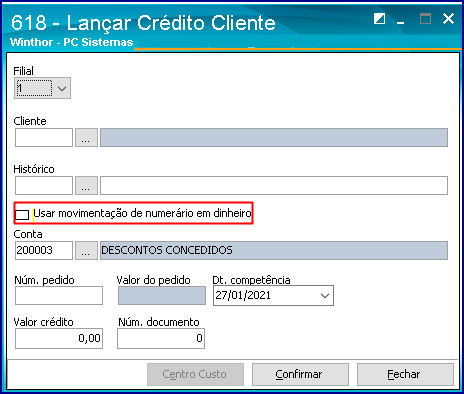Click the Histórico description field

[x=274, y=186]
